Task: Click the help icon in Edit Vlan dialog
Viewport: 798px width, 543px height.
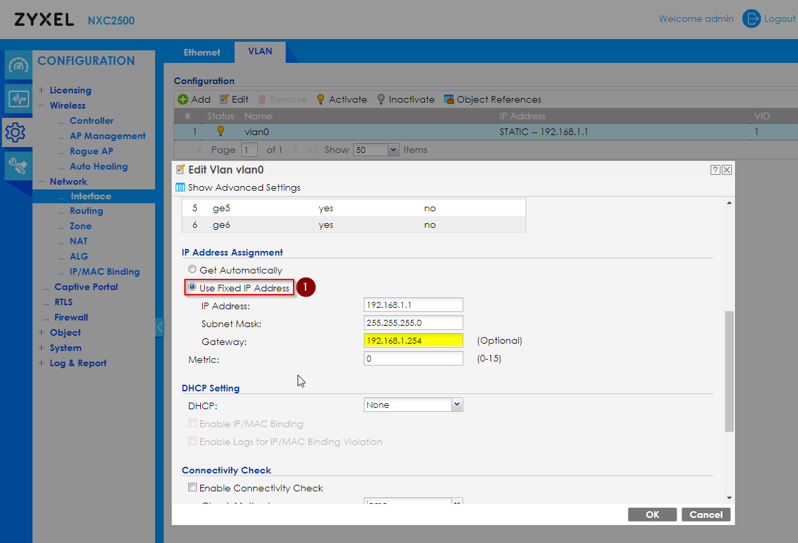Action: click(715, 170)
